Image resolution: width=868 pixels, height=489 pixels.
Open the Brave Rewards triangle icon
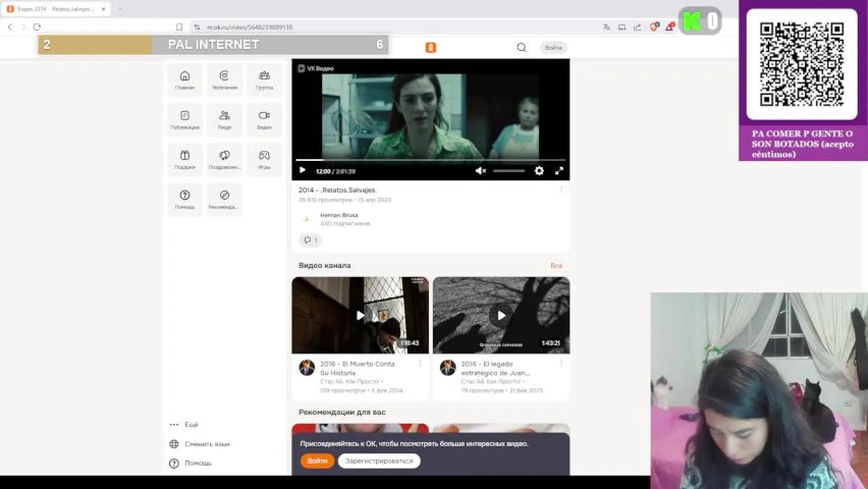pyautogui.click(x=670, y=27)
